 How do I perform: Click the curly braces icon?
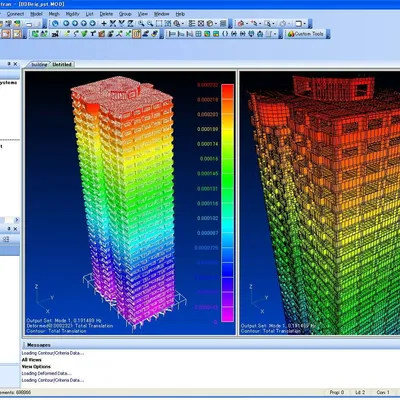pos(225,34)
